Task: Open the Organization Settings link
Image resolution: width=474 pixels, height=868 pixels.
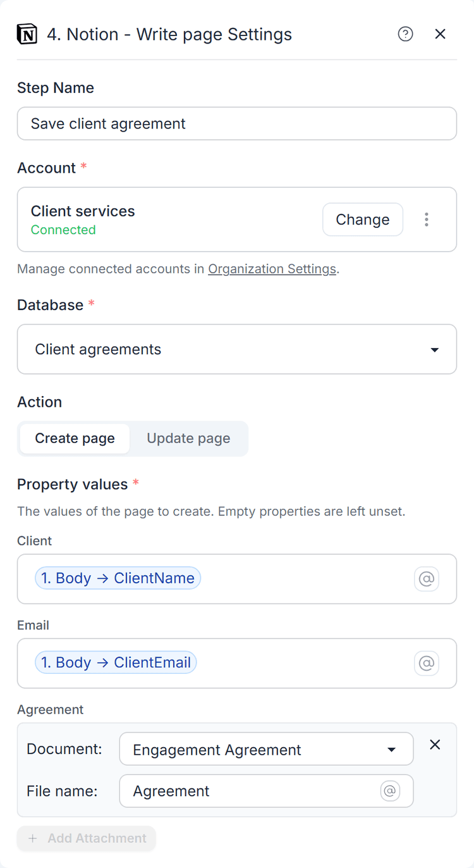Action: click(x=272, y=269)
